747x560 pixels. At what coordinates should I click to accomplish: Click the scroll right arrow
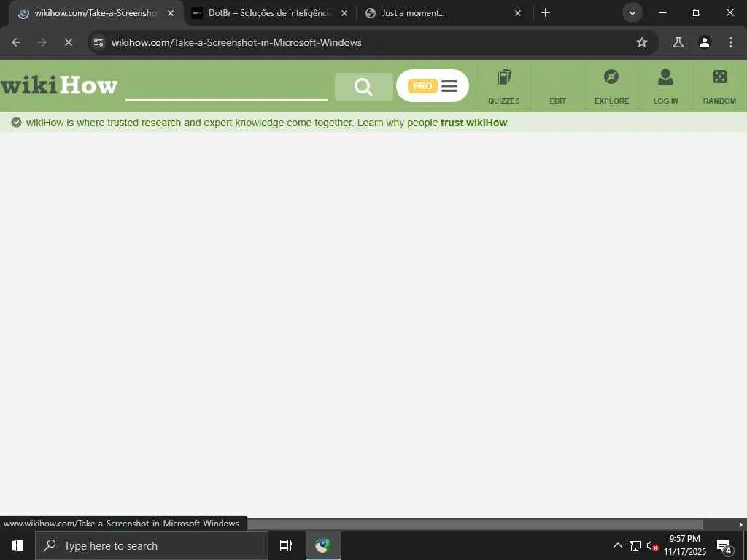pos(741,524)
